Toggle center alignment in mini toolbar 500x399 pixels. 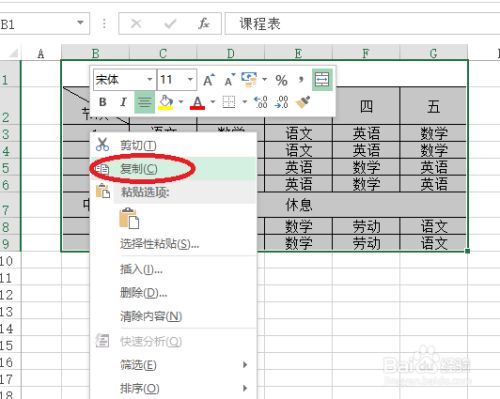(x=144, y=102)
